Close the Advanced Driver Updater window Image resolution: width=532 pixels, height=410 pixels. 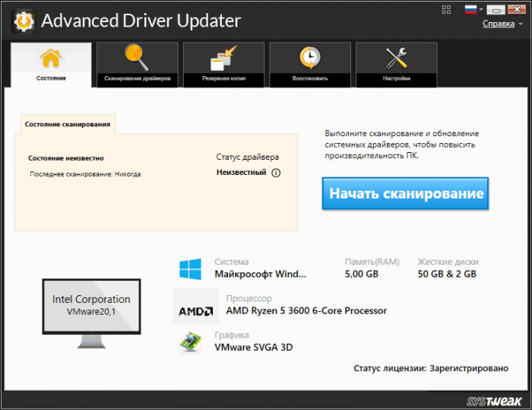(x=516, y=10)
